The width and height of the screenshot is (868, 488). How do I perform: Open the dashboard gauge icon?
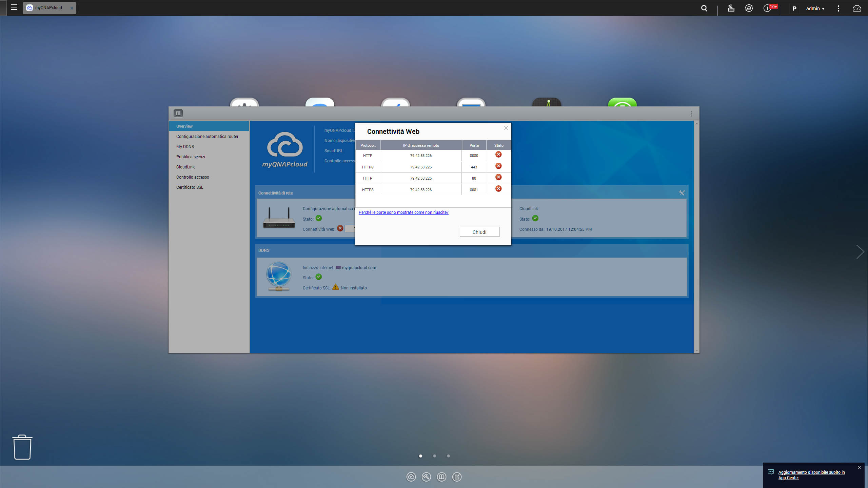pyautogui.click(x=856, y=8)
